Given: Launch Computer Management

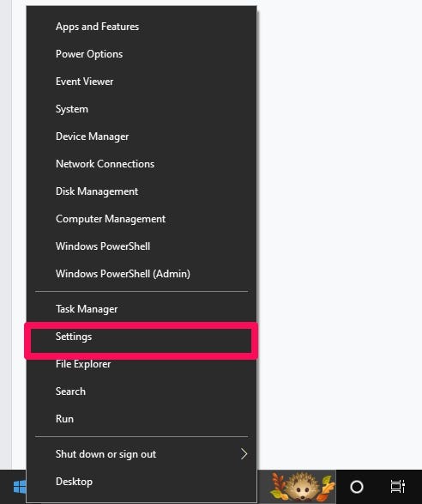Looking at the screenshot, I should tap(142, 219).
